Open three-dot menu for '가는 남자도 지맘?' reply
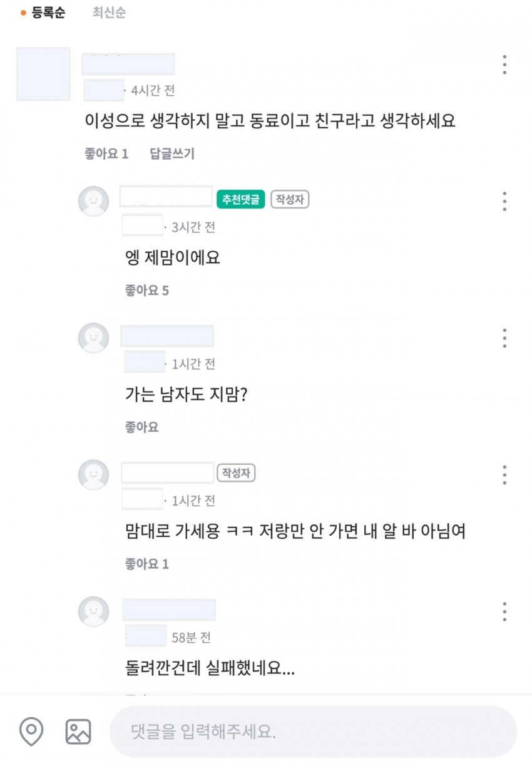 [504, 338]
